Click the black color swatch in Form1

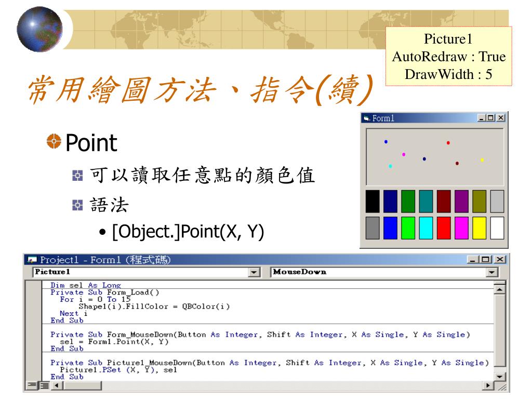373,202
